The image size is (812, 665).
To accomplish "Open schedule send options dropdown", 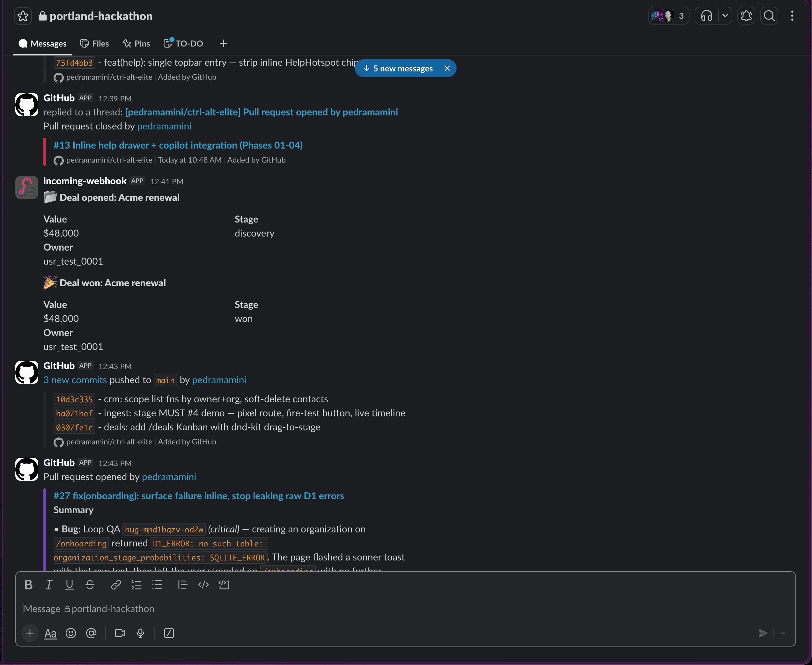I will [x=782, y=633].
